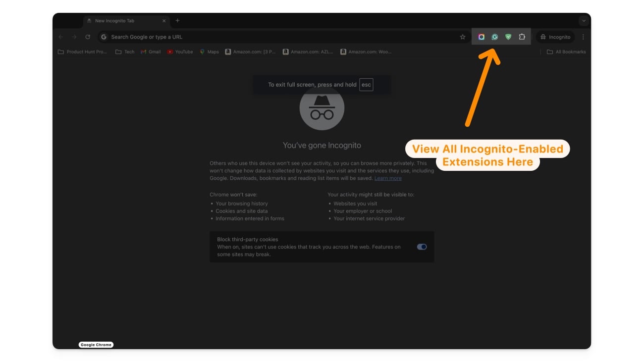Click the forward navigation arrow

[x=74, y=37]
